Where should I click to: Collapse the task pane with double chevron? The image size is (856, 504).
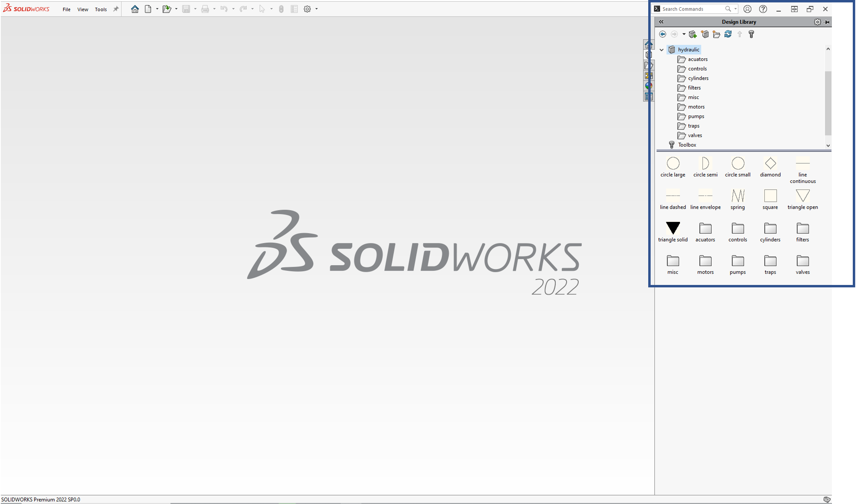tap(661, 22)
